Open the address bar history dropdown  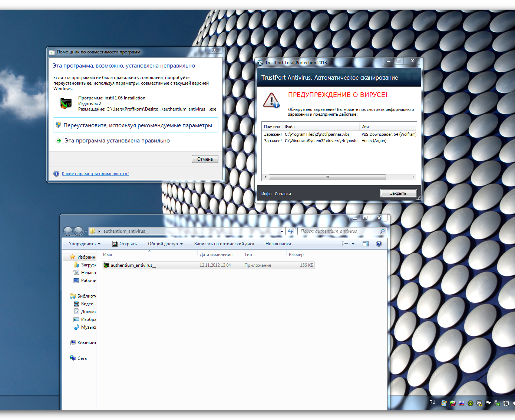pyautogui.click(x=282, y=231)
